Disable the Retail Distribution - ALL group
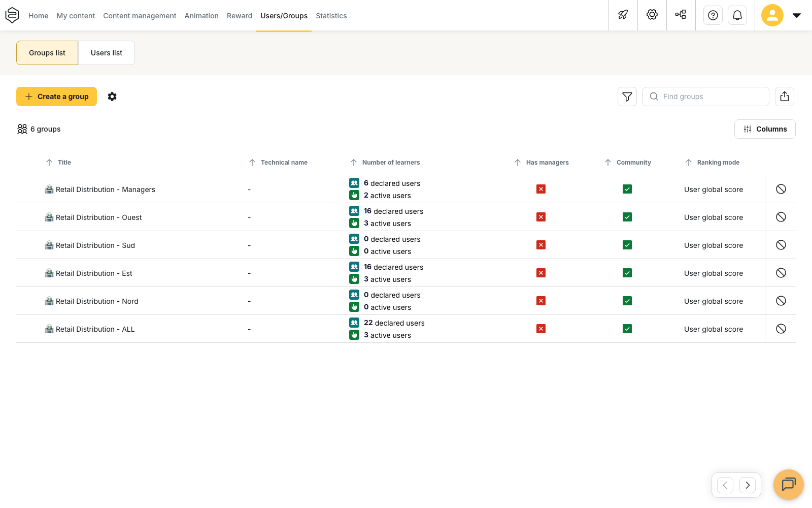The image size is (812, 508). (781, 329)
